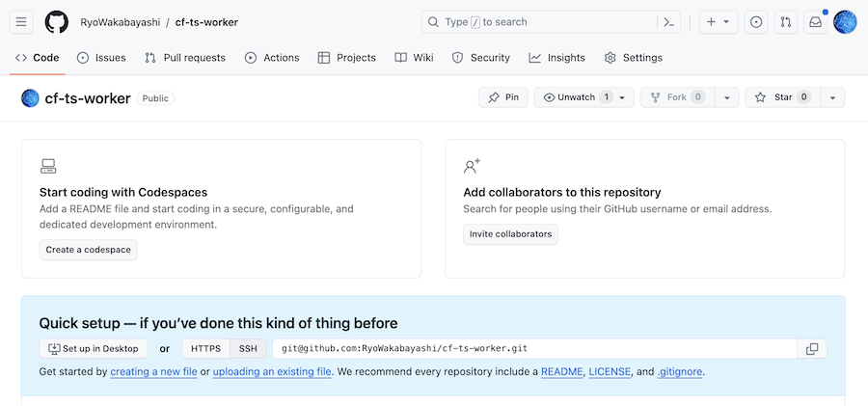Viewport: 868px width, 406px height.
Task: Click the cf-ts-worker breadcrumb link
Action: coord(206,22)
